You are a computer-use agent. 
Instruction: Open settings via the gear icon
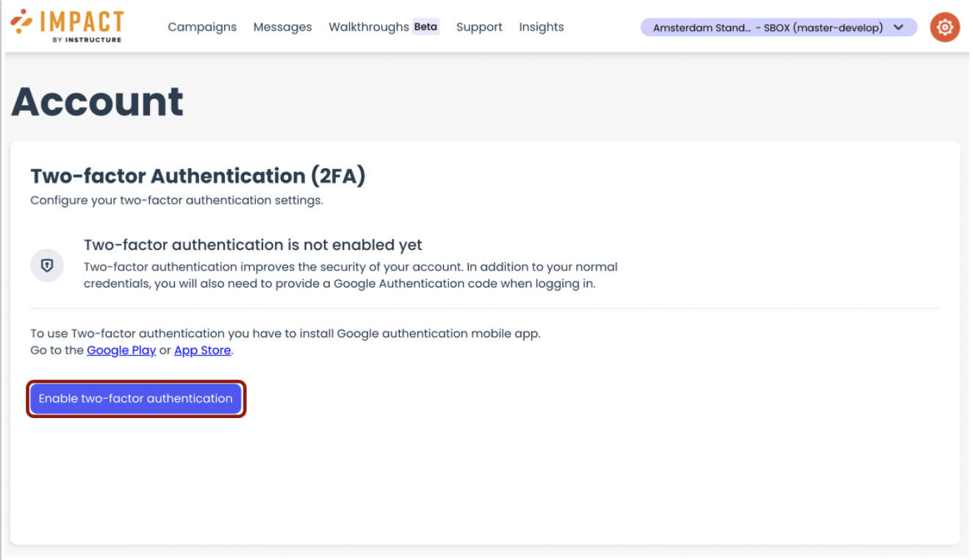(944, 26)
